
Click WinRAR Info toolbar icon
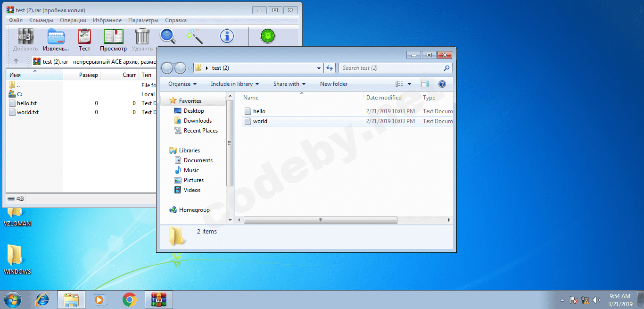pos(227,36)
